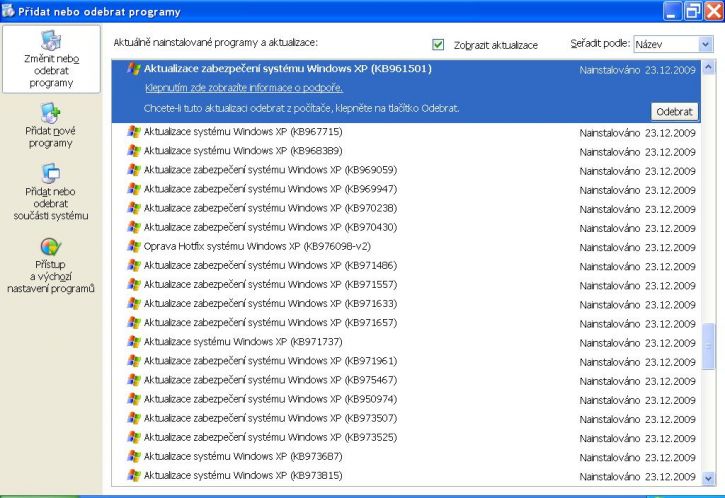This screenshot has width=725, height=498.
Task: Click Windows flag icon next to KB971737
Action: pyautogui.click(x=134, y=342)
